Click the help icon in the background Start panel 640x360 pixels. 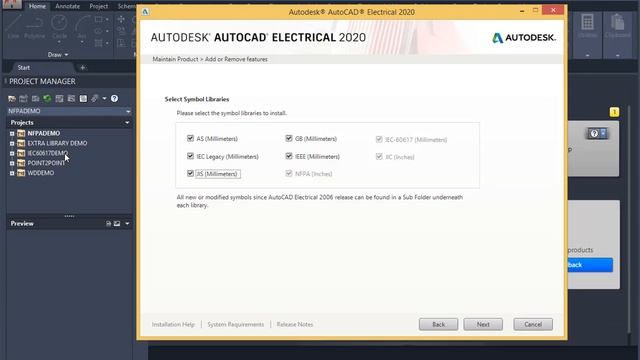point(594,133)
